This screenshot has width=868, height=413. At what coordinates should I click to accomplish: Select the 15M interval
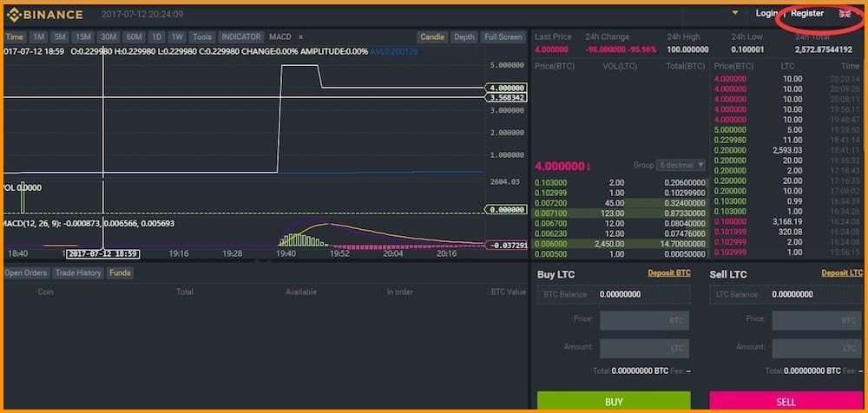pyautogui.click(x=83, y=37)
